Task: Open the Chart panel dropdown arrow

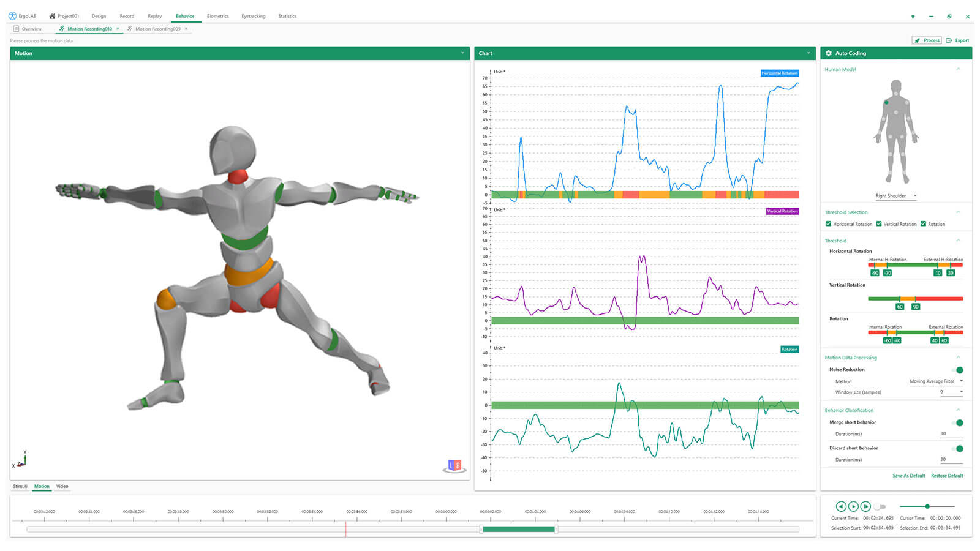Action: point(809,53)
